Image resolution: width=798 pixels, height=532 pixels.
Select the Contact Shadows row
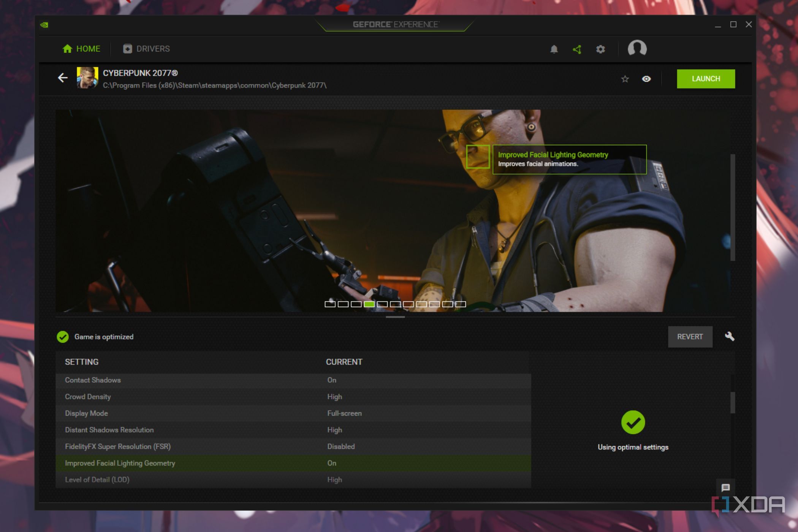point(293,380)
